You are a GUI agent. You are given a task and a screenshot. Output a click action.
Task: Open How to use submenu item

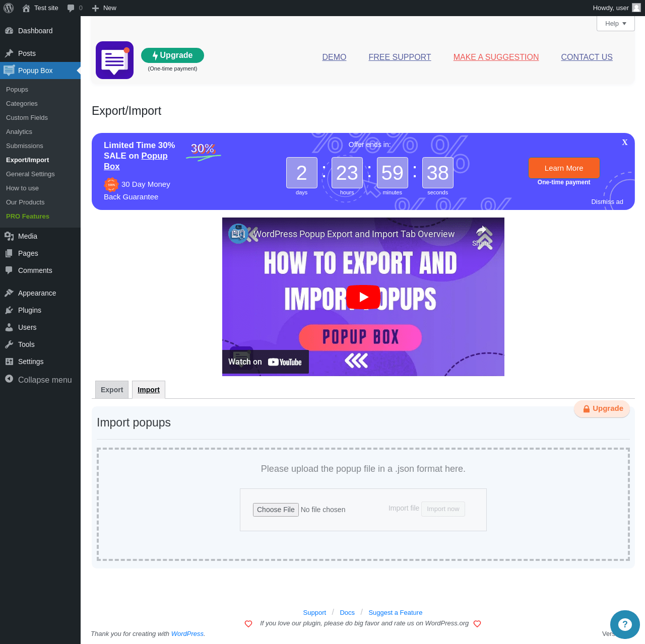[22, 188]
